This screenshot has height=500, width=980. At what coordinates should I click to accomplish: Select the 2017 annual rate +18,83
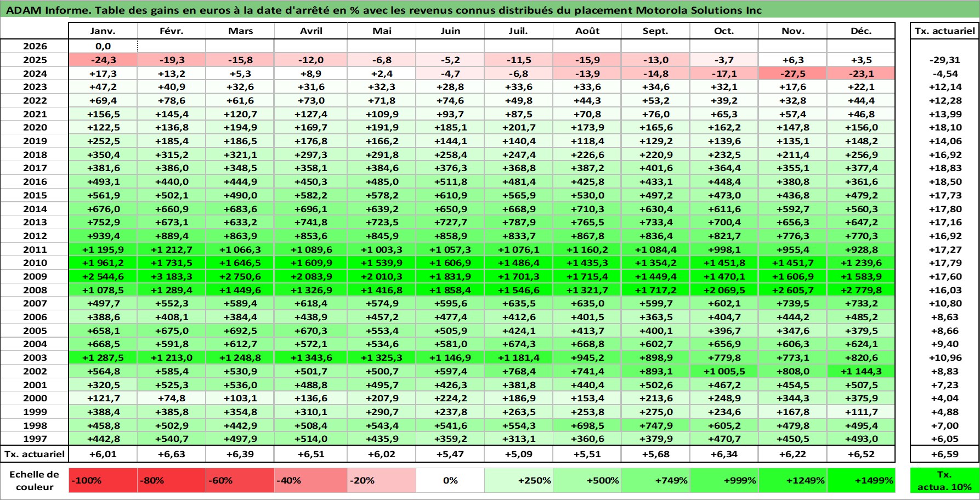click(944, 168)
